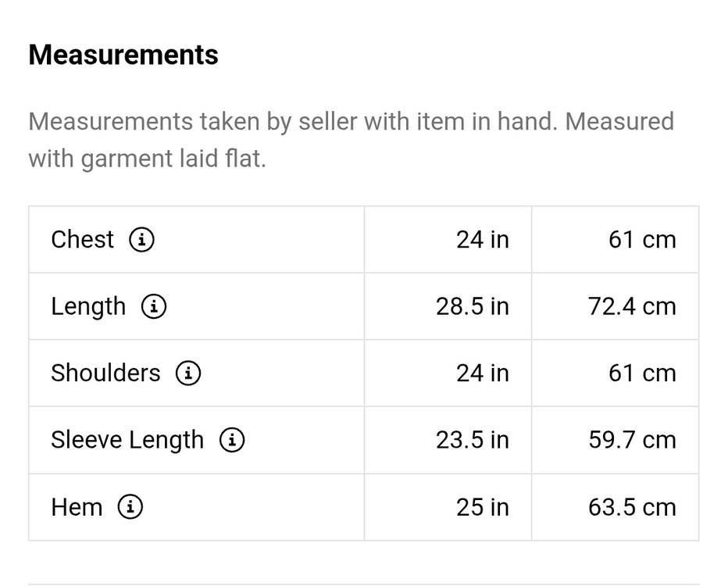Click the Shoulders row label

coord(105,373)
